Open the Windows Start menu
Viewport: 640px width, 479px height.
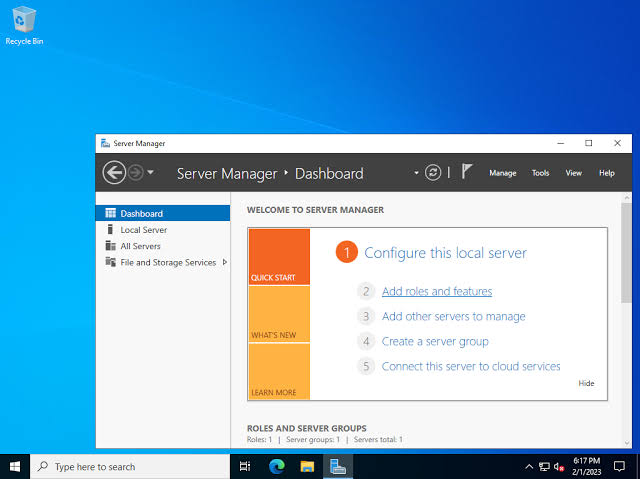coord(15,466)
